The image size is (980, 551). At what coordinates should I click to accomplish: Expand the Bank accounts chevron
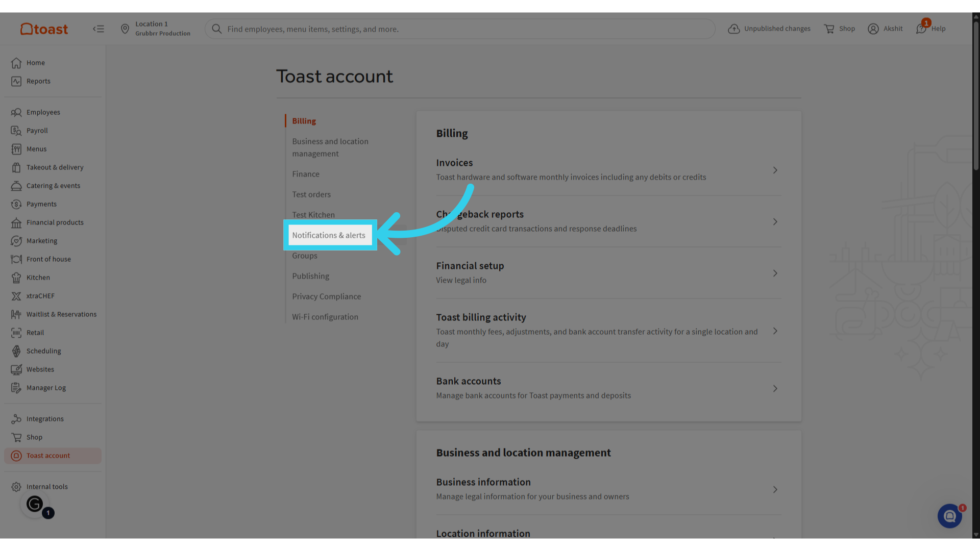(775, 388)
